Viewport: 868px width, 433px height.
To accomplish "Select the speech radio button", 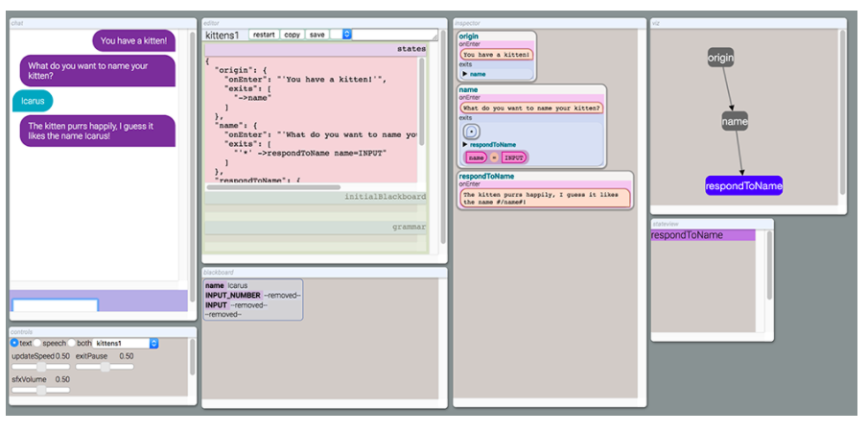I will (x=37, y=343).
